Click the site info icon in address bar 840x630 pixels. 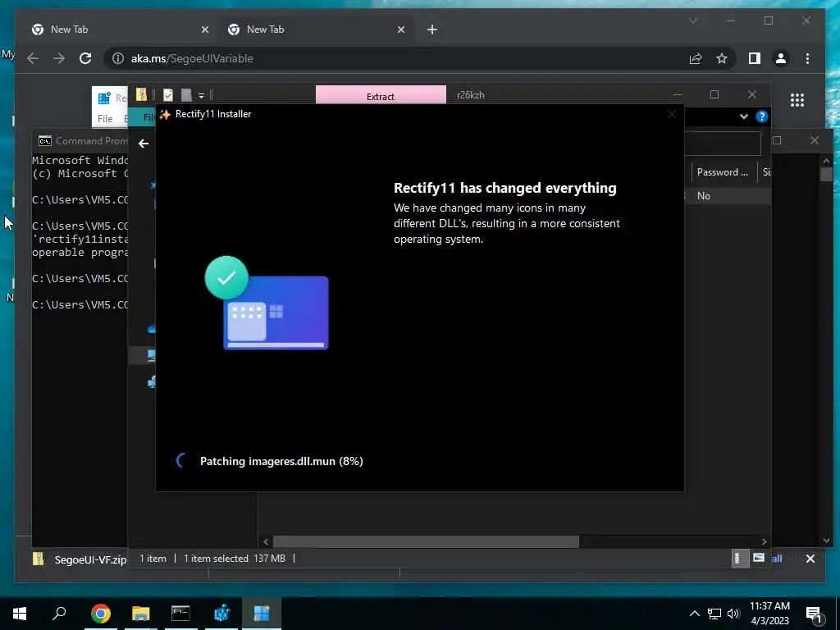point(118,58)
